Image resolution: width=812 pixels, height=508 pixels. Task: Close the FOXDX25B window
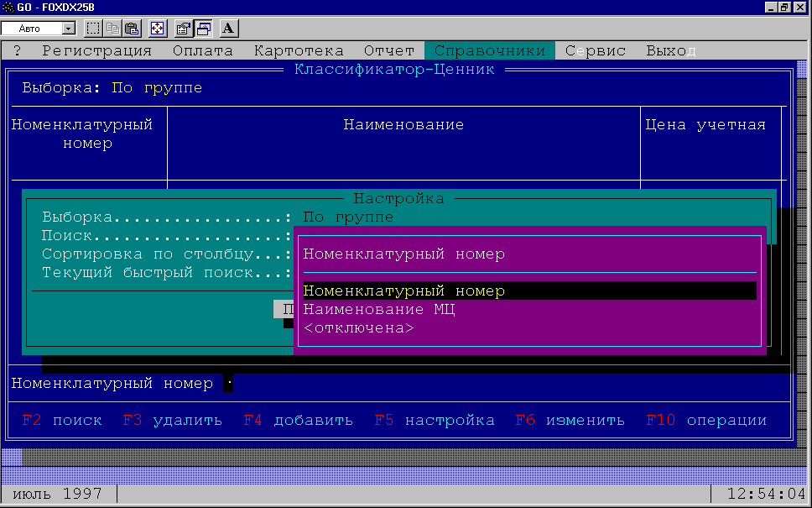tap(799, 8)
